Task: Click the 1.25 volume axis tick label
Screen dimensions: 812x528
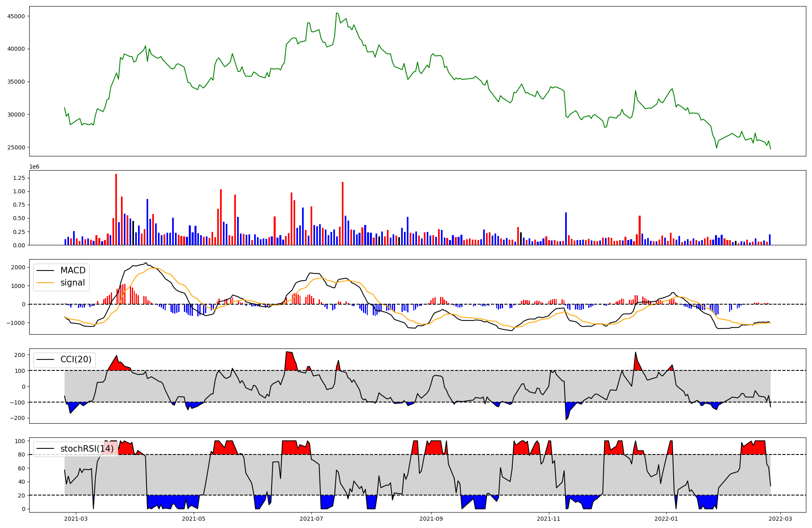Action: pos(19,178)
